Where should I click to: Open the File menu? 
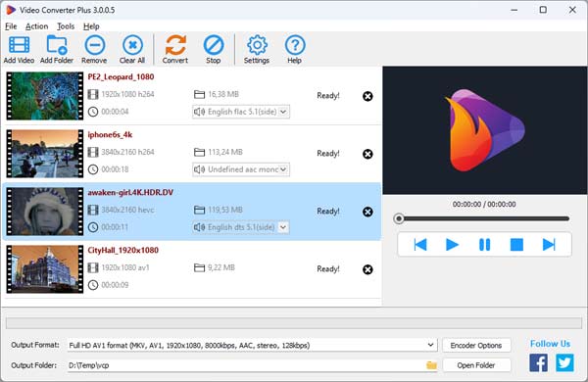tap(11, 26)
